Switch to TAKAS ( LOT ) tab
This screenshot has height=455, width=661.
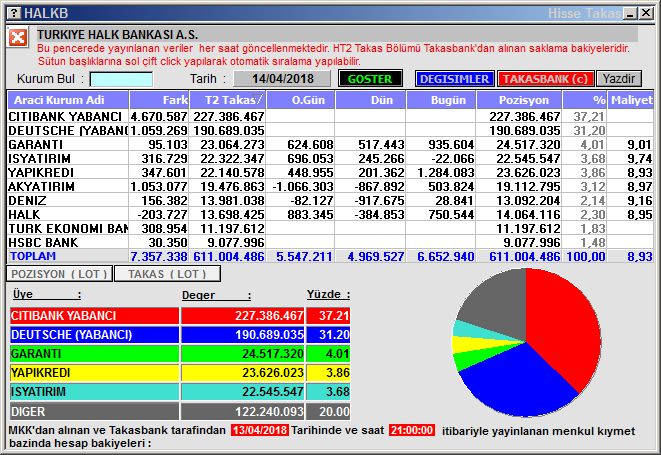point(167,274)
